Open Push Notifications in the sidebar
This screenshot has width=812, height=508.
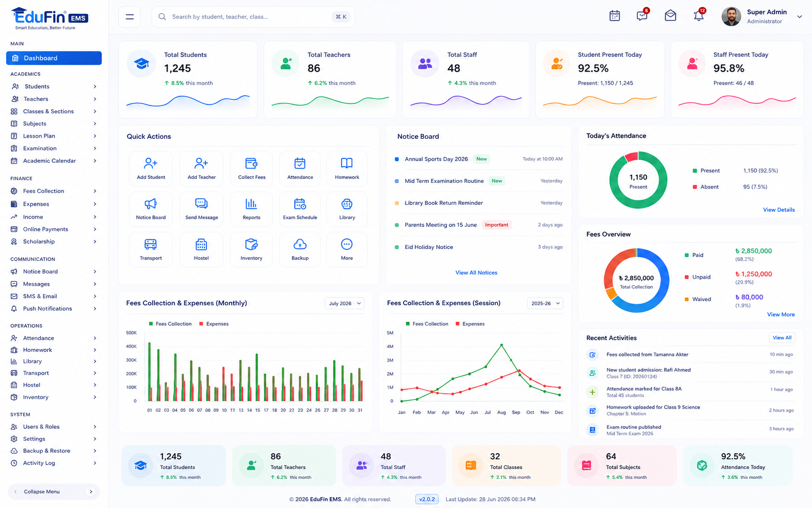pos(54,309)
